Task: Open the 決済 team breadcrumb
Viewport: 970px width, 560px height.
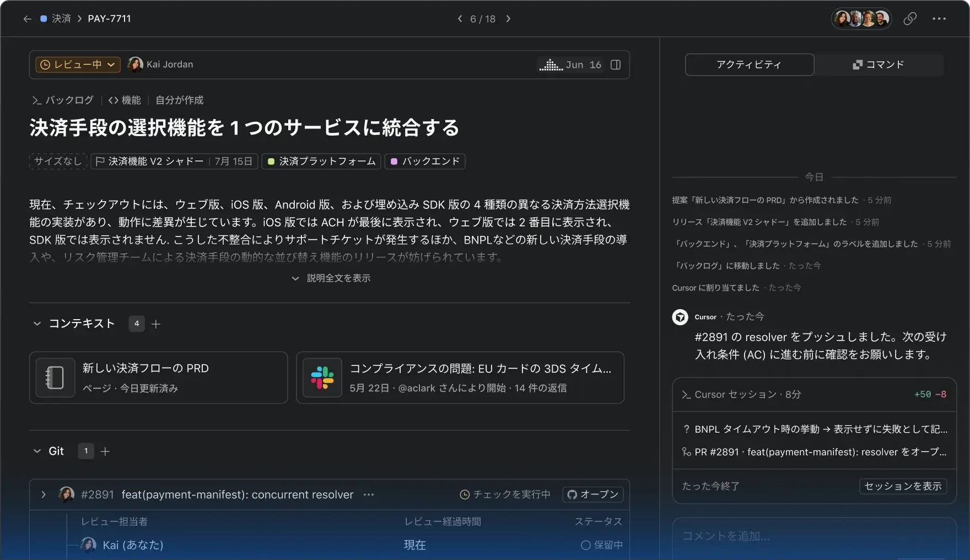Action: pyautogui.click(x=56, y=19)
